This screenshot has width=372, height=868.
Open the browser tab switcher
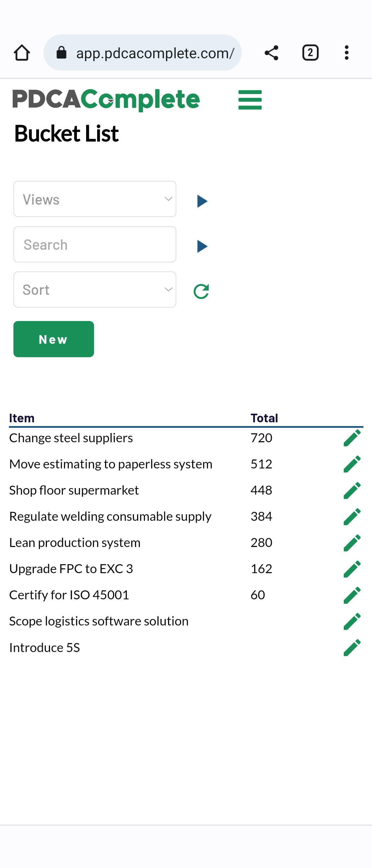[310, 53]
